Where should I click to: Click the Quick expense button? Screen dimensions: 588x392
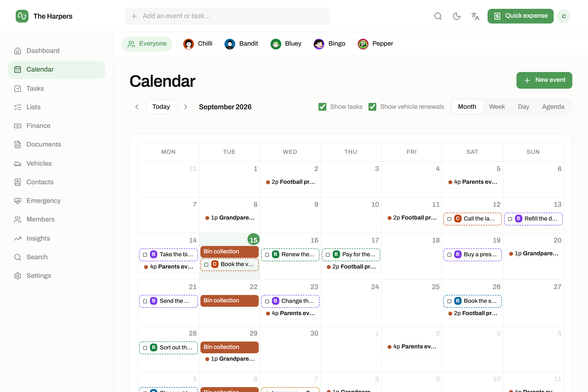tap(520, 16)
